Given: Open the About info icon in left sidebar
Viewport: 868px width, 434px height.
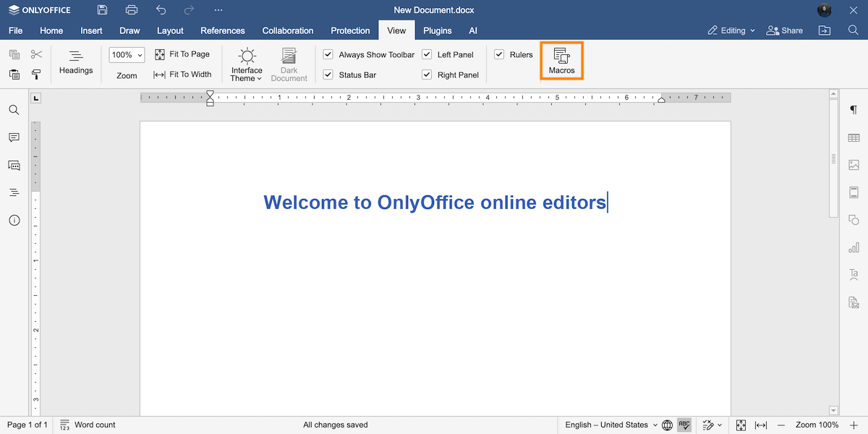Looking at the screenshot, I should pyautogui.click(x=14, y=220).
